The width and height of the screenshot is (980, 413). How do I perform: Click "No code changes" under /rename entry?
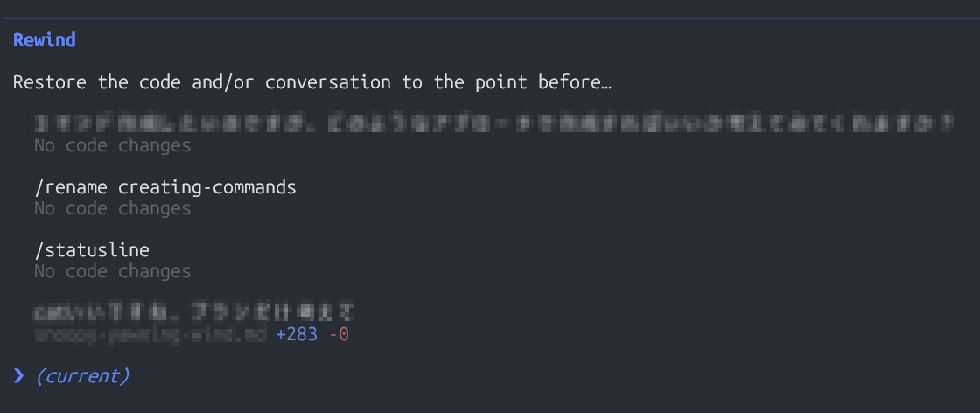112,208
